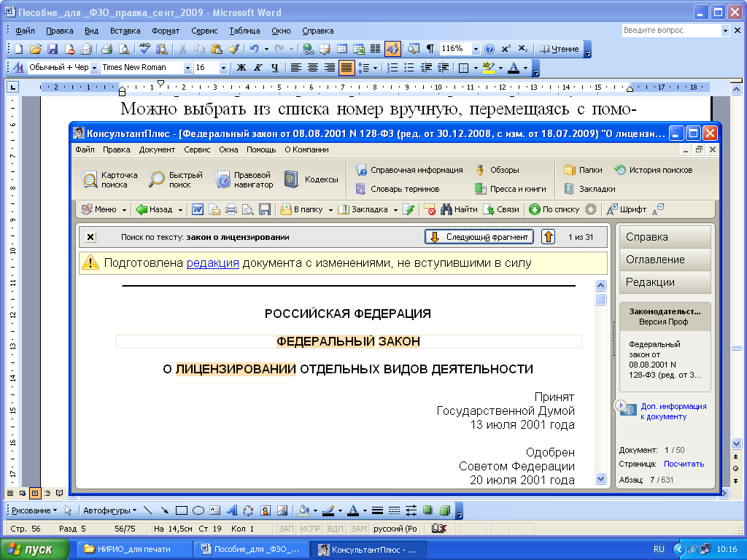Expand В папку dropdown arrow

tap(330, 209)
